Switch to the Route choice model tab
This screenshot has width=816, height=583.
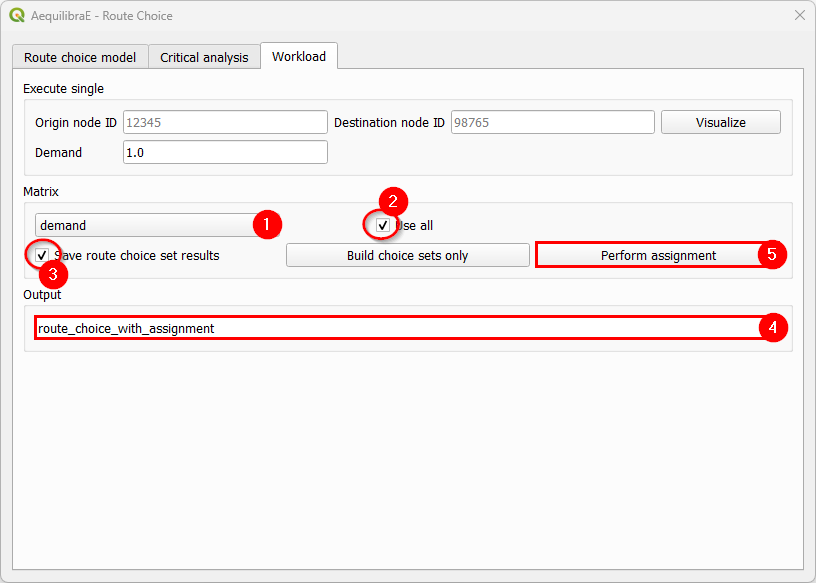81,57
